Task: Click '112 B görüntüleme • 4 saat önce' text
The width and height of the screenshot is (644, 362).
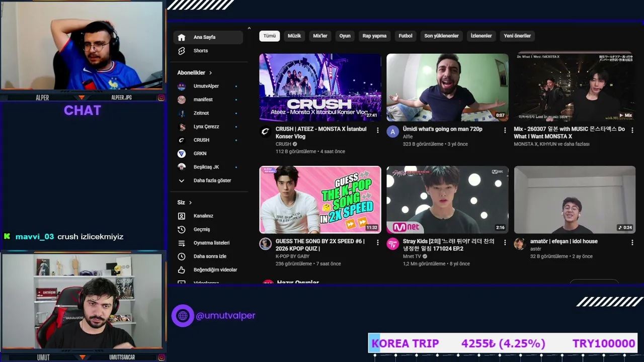Action: [310, 151]
